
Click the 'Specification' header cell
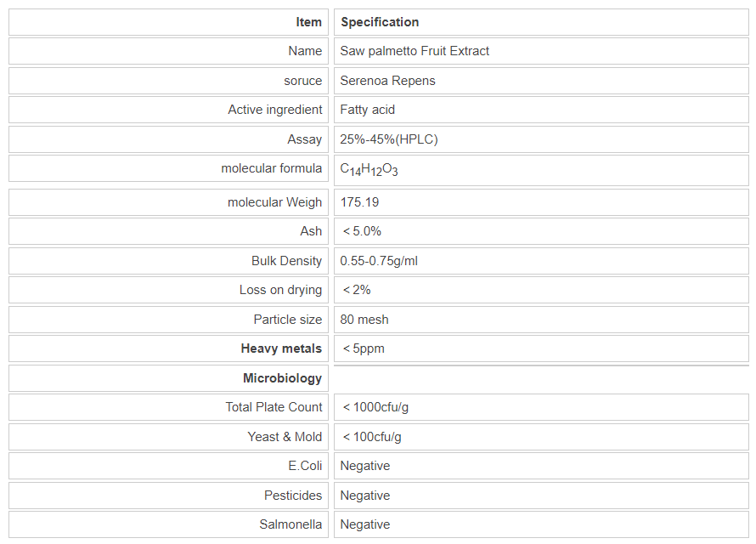[x=380, y=22]
